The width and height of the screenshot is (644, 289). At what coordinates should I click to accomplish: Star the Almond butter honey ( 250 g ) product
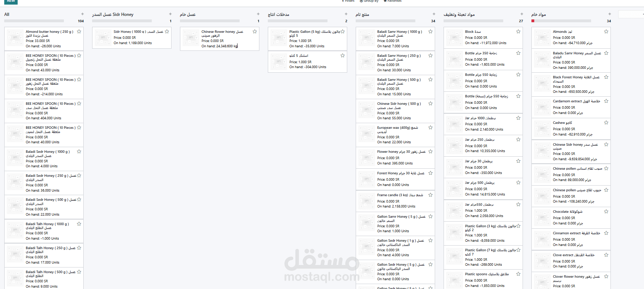tap(79, 31)
